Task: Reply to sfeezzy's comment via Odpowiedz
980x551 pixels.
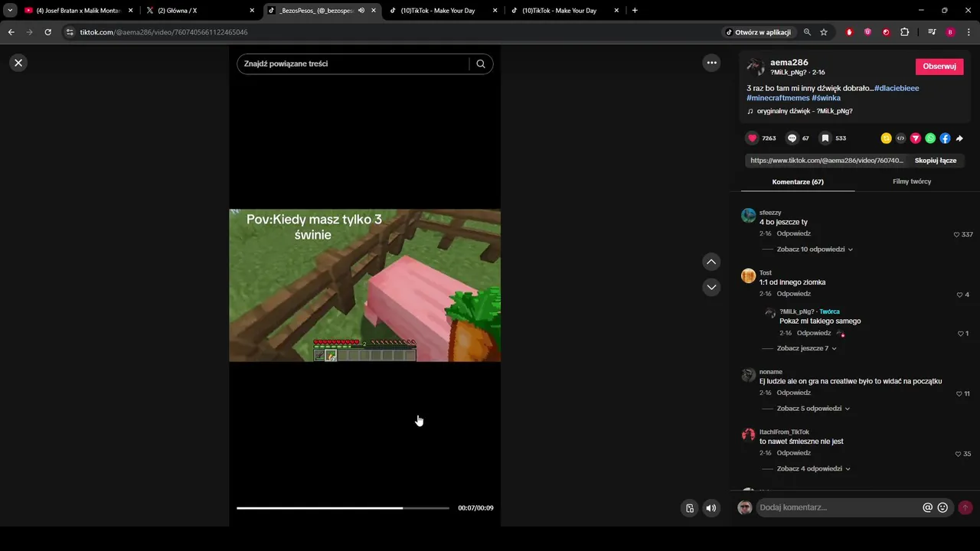Action: point(793,233)
